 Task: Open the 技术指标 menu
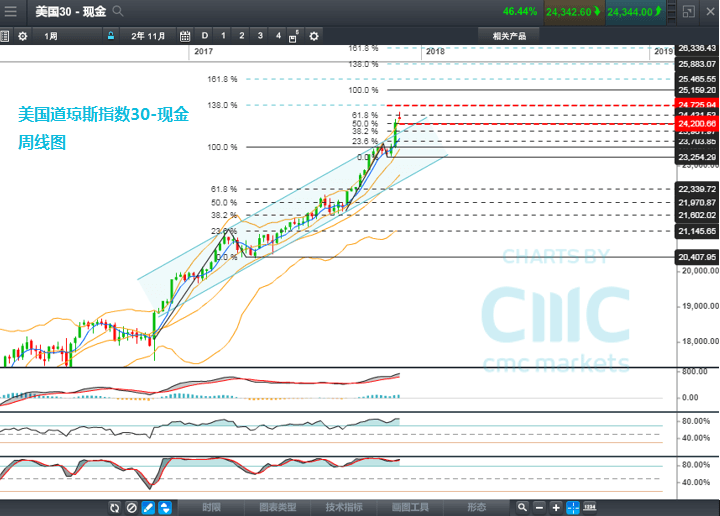[x=344, y=507]
